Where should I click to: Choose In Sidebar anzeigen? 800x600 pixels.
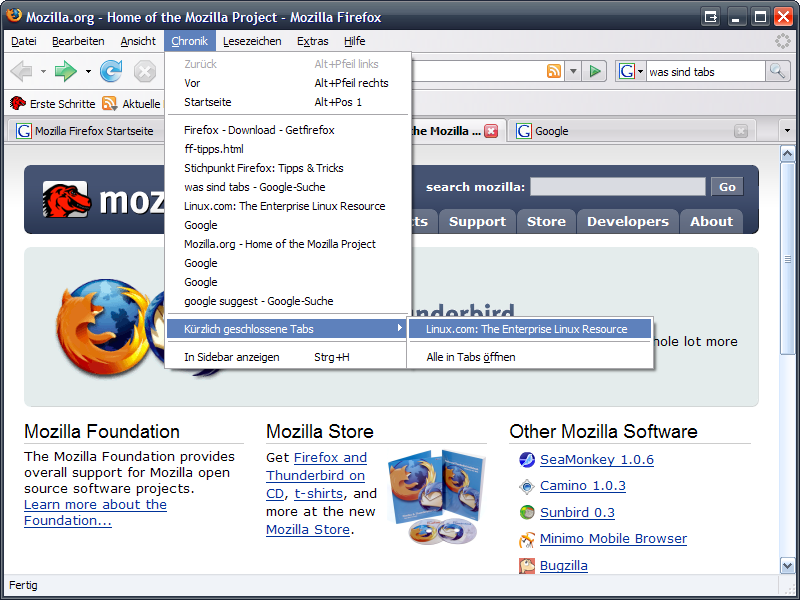pos(286,357)
